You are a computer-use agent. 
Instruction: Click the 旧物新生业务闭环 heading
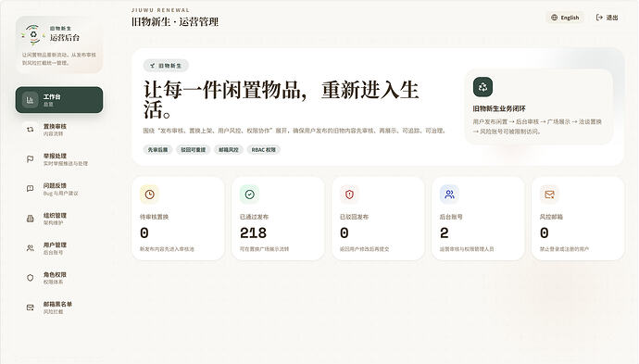coord(499,108)
